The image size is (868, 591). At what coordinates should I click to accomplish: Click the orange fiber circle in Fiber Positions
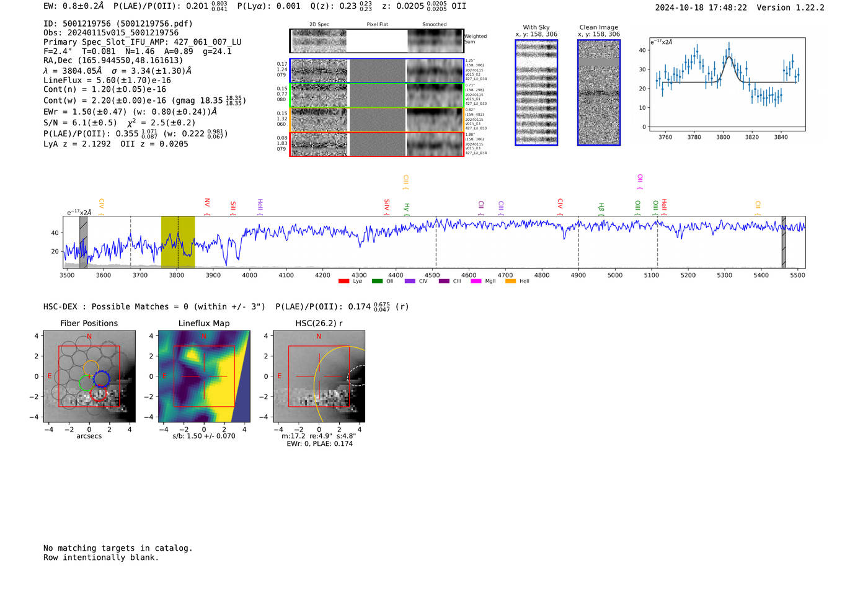click(91, 368)
